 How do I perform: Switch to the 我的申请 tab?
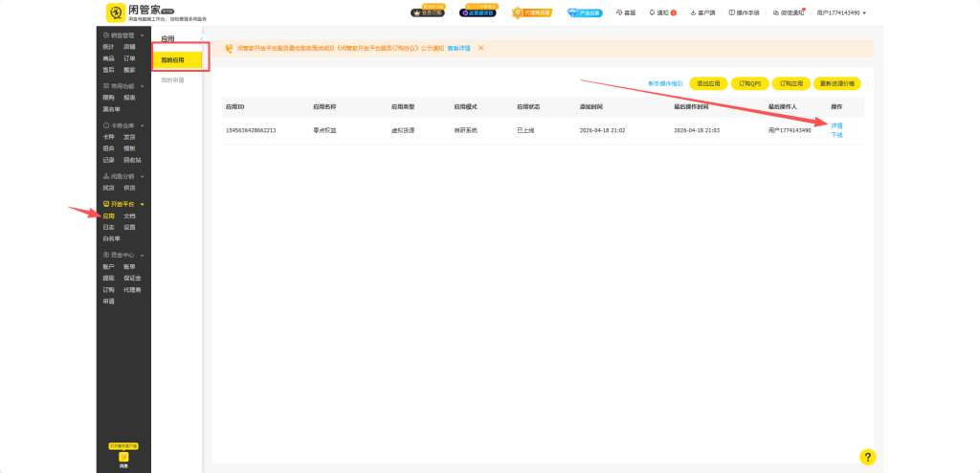point(172,80)
